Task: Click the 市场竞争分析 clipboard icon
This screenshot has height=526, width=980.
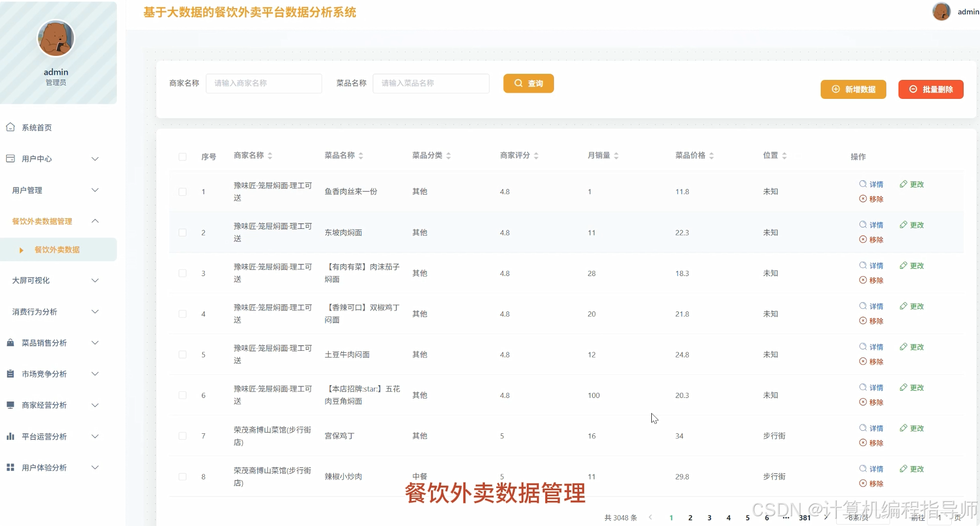Action: 10,374
